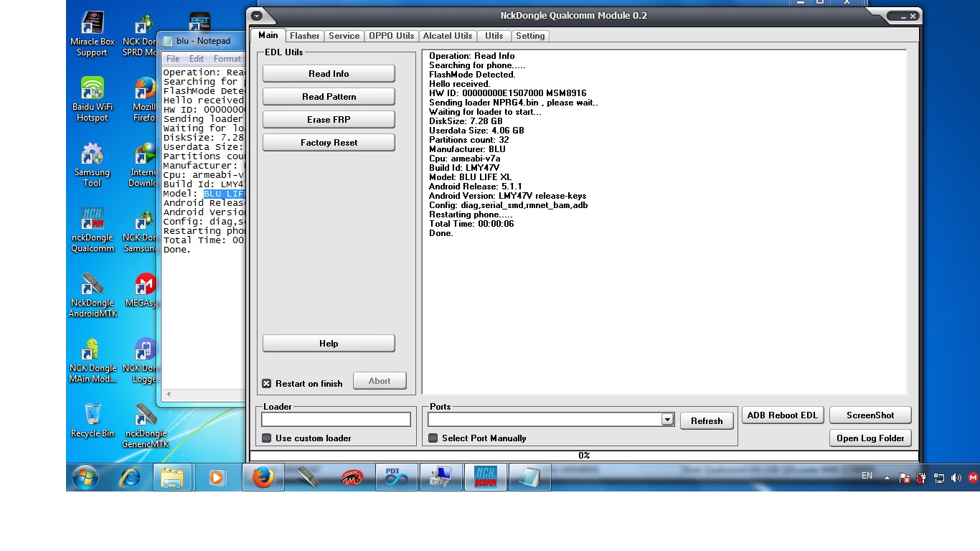Open network icon in the system tray
This screenshot has width=980, height=551.
pyautogui.click(x=938, y=478)
